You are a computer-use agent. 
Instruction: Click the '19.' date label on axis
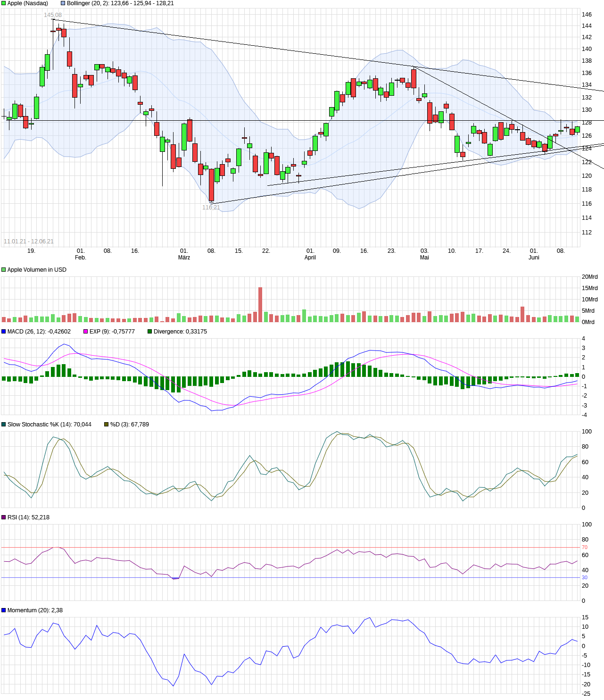(x=31, y=251)
